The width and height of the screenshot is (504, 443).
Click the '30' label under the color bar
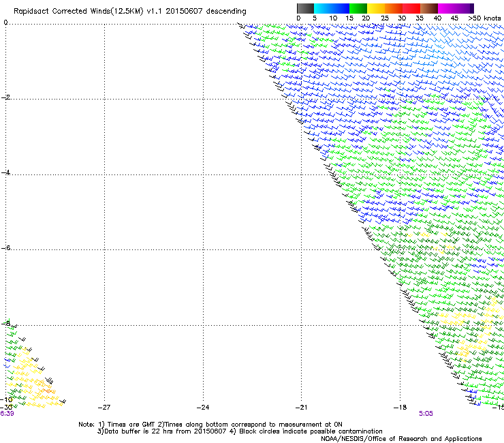pos(402,18)
